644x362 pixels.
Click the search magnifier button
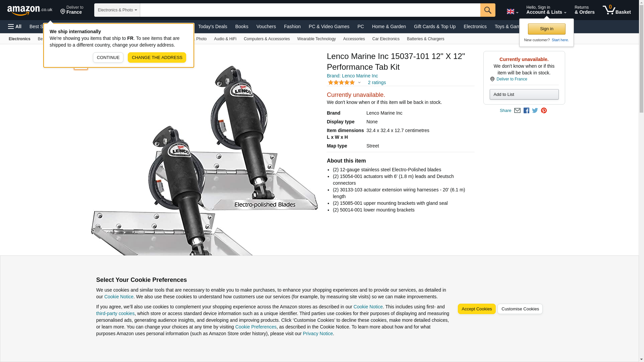pos(488,10)
